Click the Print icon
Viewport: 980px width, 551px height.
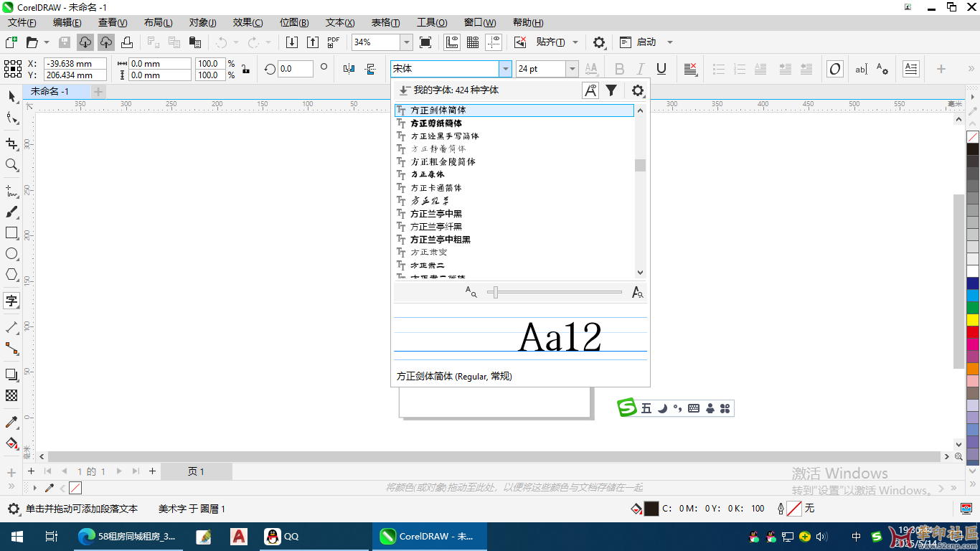(x=127, y=42)
